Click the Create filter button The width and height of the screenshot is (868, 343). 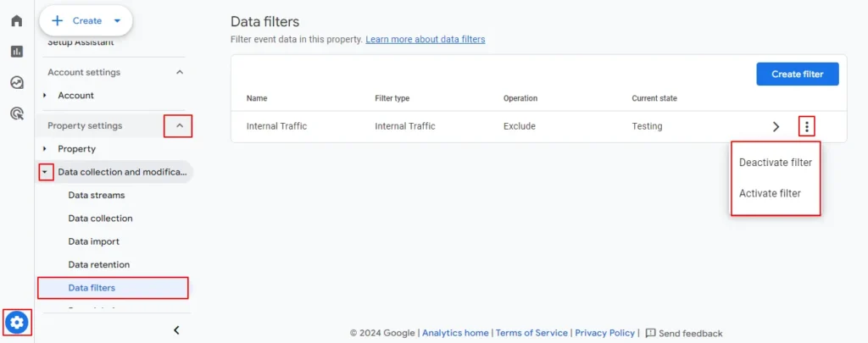(x=797, y=74)
